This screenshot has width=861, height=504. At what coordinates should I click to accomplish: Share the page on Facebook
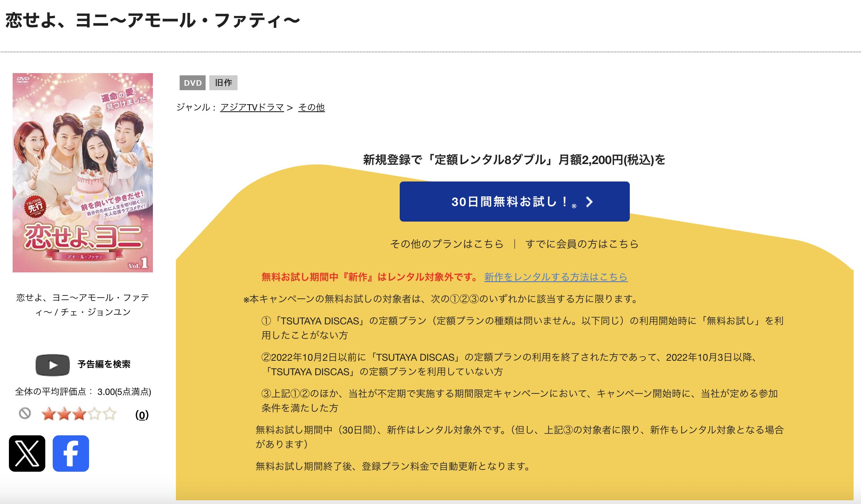coord(71,454)
